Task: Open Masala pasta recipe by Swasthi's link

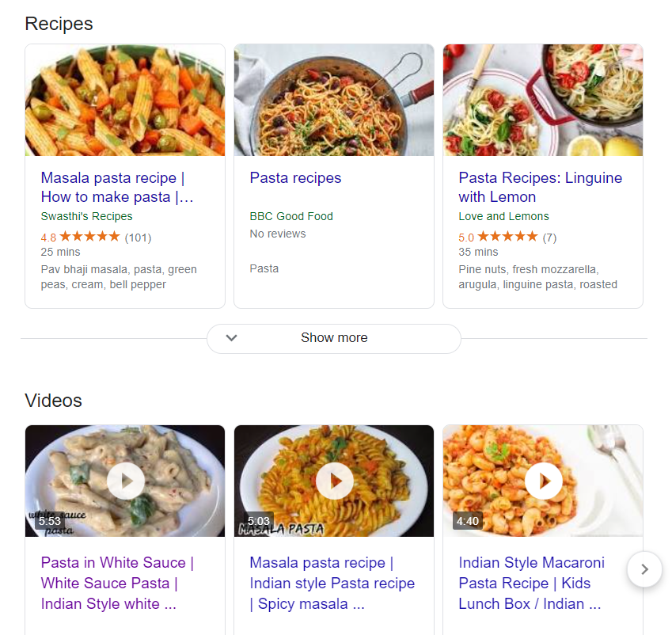Action: pyautogui.click(x=117, y=188)
